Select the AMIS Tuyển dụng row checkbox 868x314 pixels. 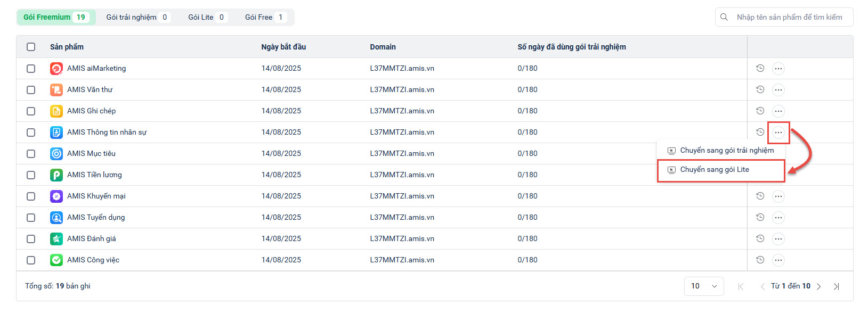(31, 218)
